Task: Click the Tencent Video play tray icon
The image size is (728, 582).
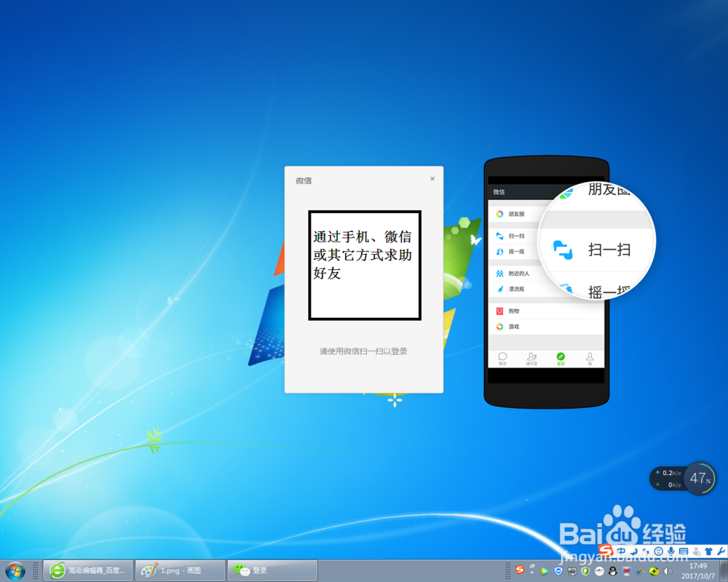Action: (x=544, y=571)
